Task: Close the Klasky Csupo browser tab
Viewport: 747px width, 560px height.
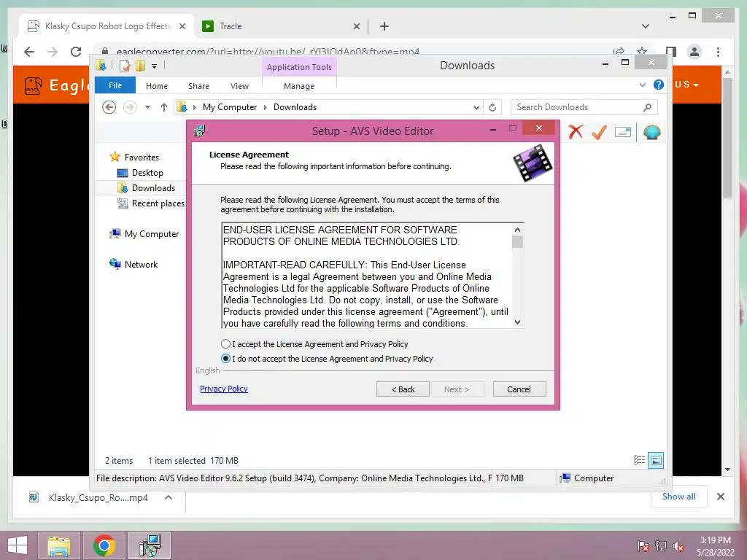Action: 182,26
